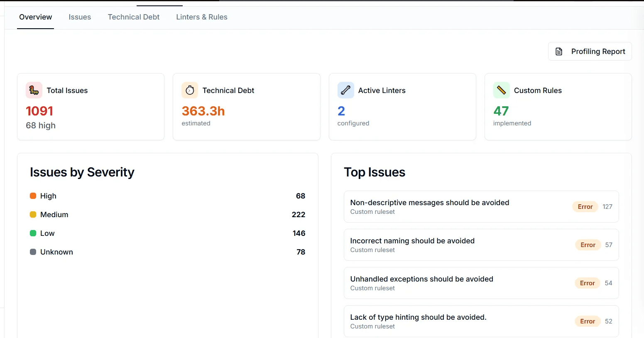This screenshot has height=338, width=644.
Task: Select the green Low severity dot
Action: point(33,233)
